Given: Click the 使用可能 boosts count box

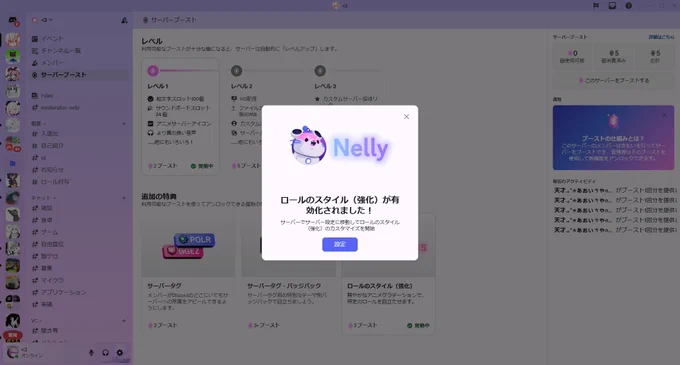Looking at the screenshot, I should (572, 56).
